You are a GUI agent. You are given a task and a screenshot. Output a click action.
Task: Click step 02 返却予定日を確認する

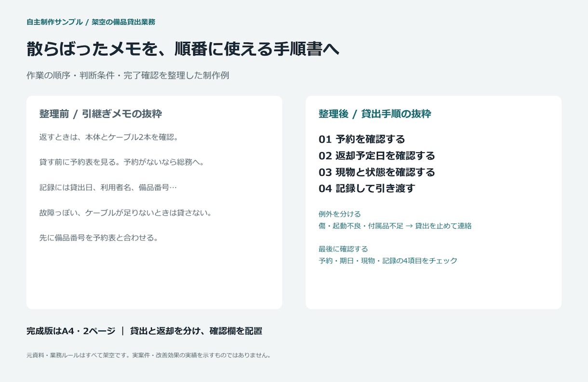click(377, 156)
